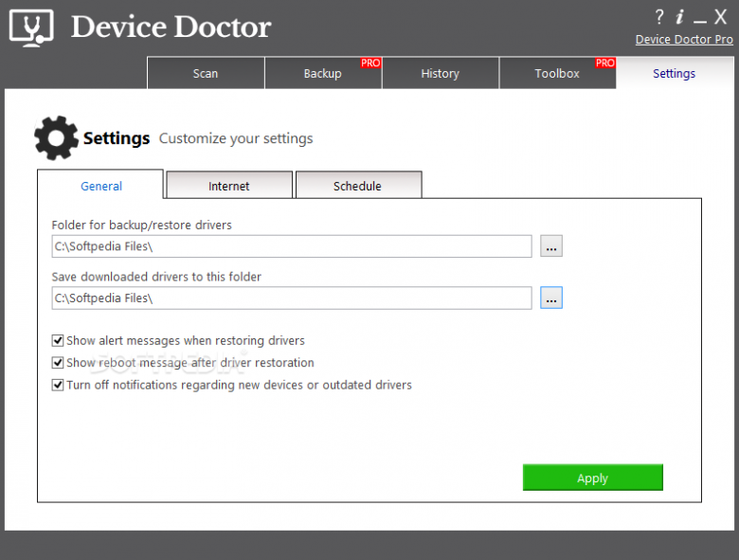This screenshot has height=560, width=739.
Task: Browse for downloaded drivers save folder
Action: coord(551,298)
